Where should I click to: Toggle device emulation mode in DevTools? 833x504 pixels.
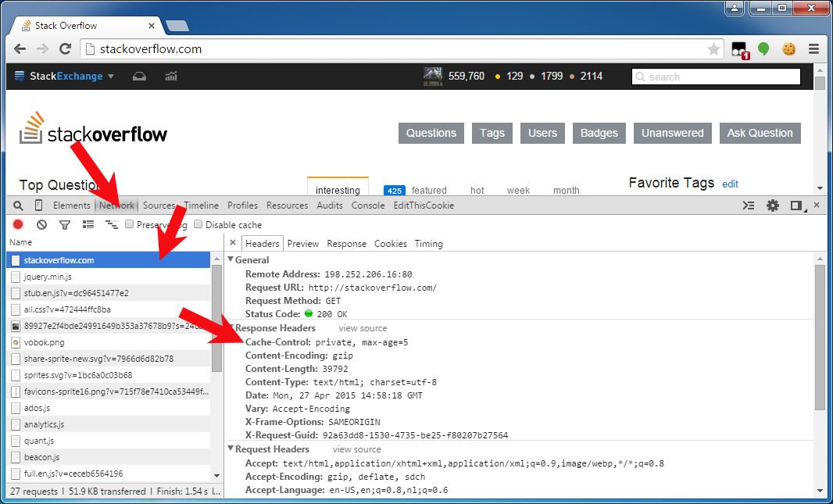39,205
